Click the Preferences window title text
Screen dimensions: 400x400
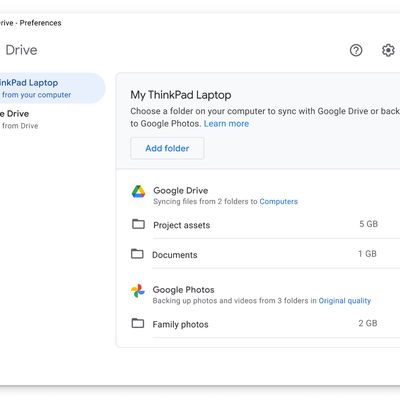point(40,23)
